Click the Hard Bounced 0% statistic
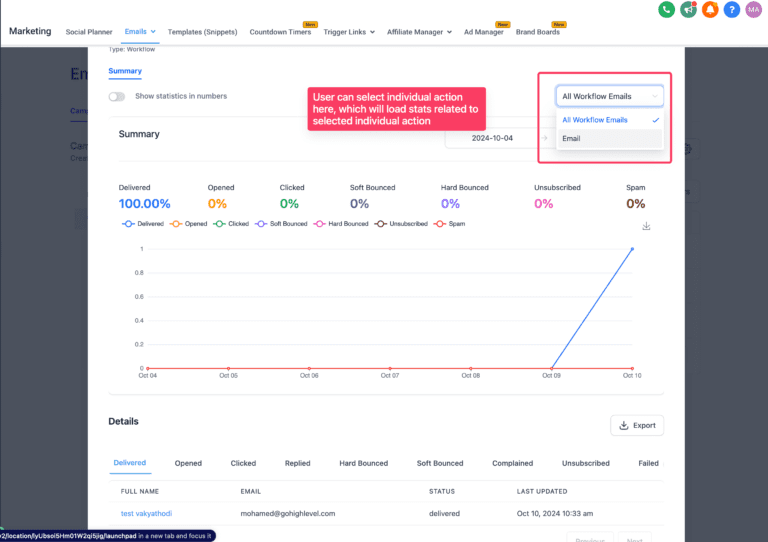Viewport: 768px width, 542px height. (x=450, y=204)
